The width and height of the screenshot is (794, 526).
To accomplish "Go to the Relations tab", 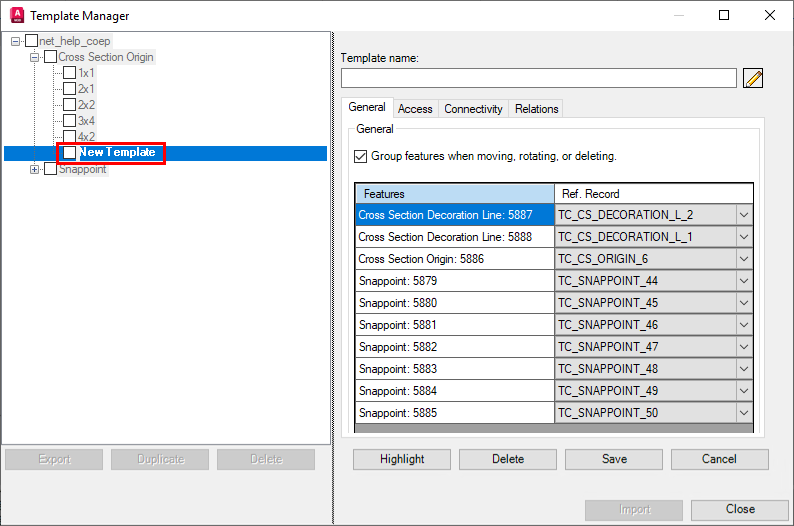I will tap(536, 109).
